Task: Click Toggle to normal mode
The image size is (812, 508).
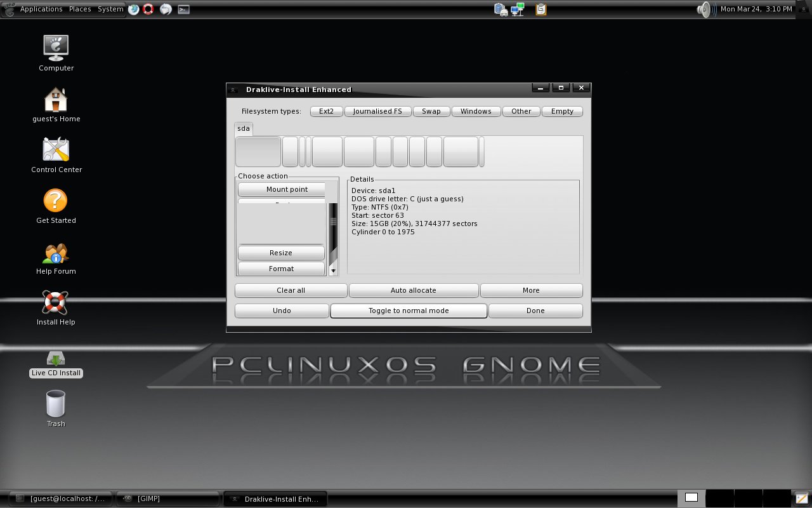Action: 409,311
